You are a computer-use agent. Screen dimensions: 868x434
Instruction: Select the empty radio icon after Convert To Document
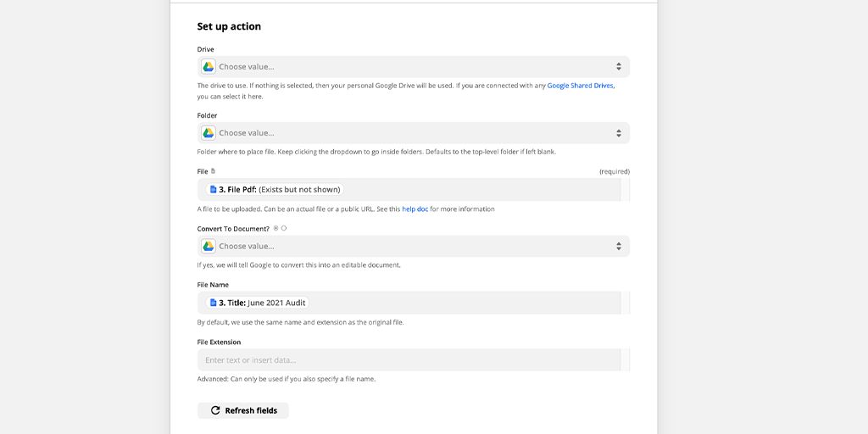click(284, 228)
